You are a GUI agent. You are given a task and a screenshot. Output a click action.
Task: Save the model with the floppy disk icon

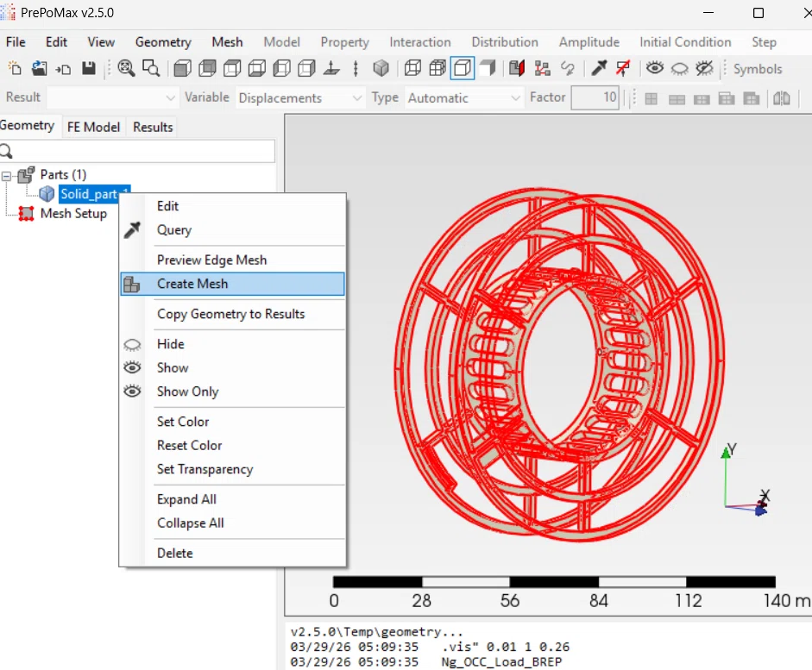coord(89,68)
